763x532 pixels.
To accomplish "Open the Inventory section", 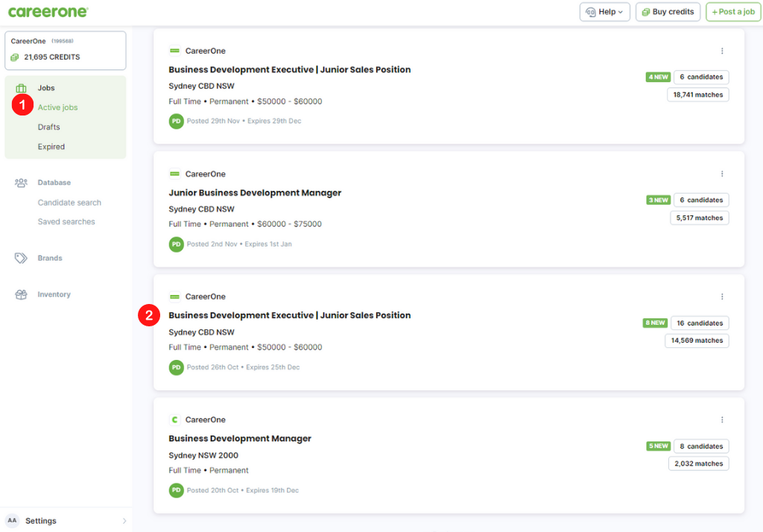I will (54, 294).
